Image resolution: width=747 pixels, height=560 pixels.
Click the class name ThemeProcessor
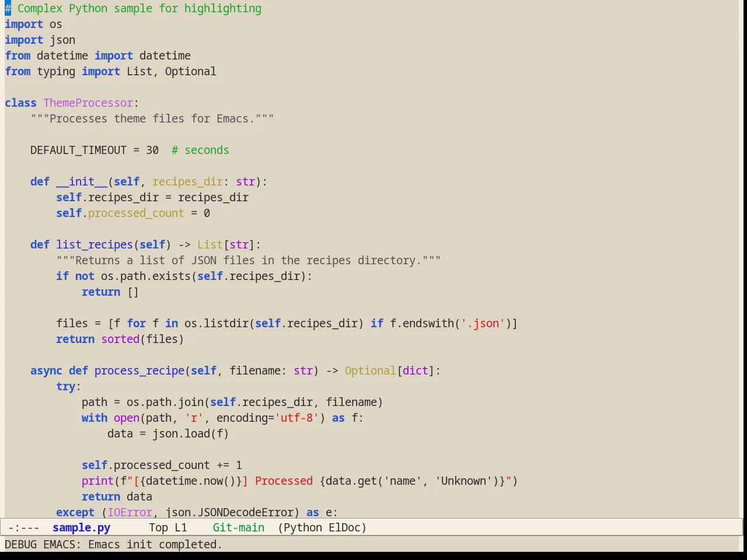coord(88,103)
